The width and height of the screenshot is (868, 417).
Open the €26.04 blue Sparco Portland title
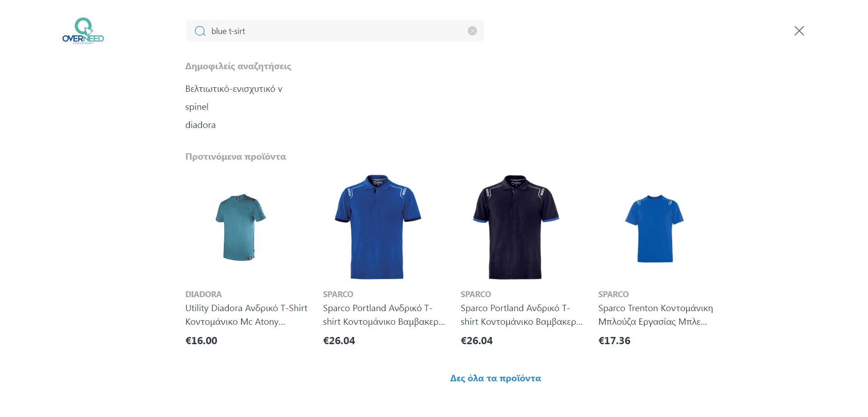click(x=384, y=315)
